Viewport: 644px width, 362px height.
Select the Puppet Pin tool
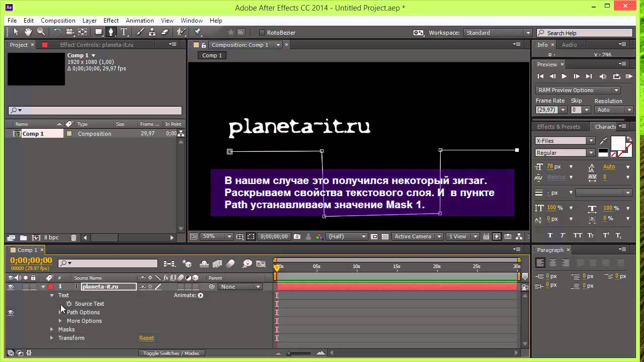point(198,32)
